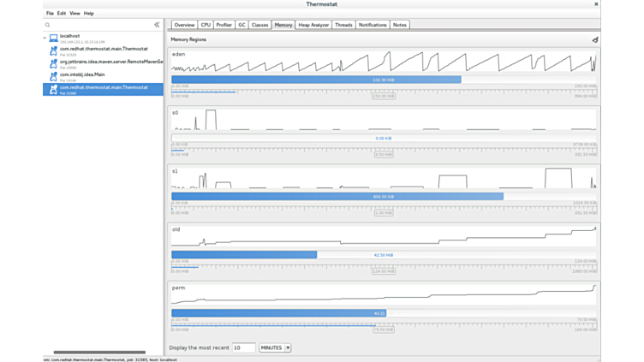Open the File menu
The image size is (644, 362).
pos(50,14)
